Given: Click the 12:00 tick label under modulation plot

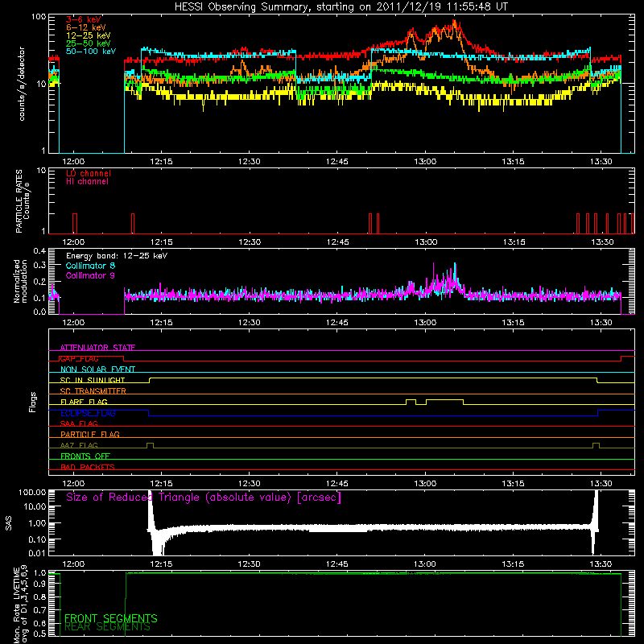Looking at the screenshot, I should [73, 323].
